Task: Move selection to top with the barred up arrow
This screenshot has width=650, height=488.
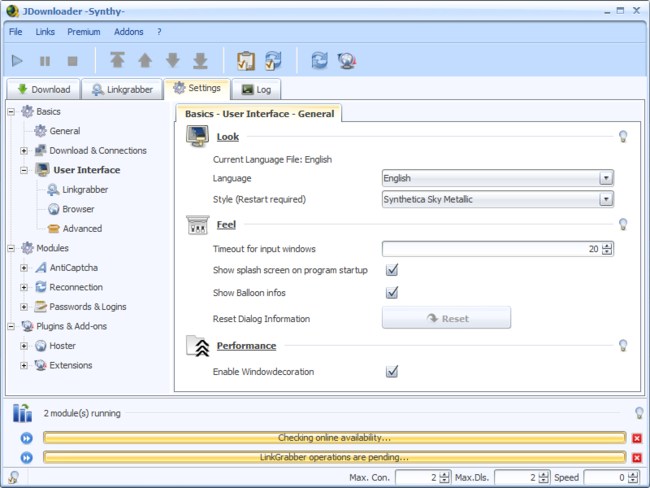Action: click(117, 60)
